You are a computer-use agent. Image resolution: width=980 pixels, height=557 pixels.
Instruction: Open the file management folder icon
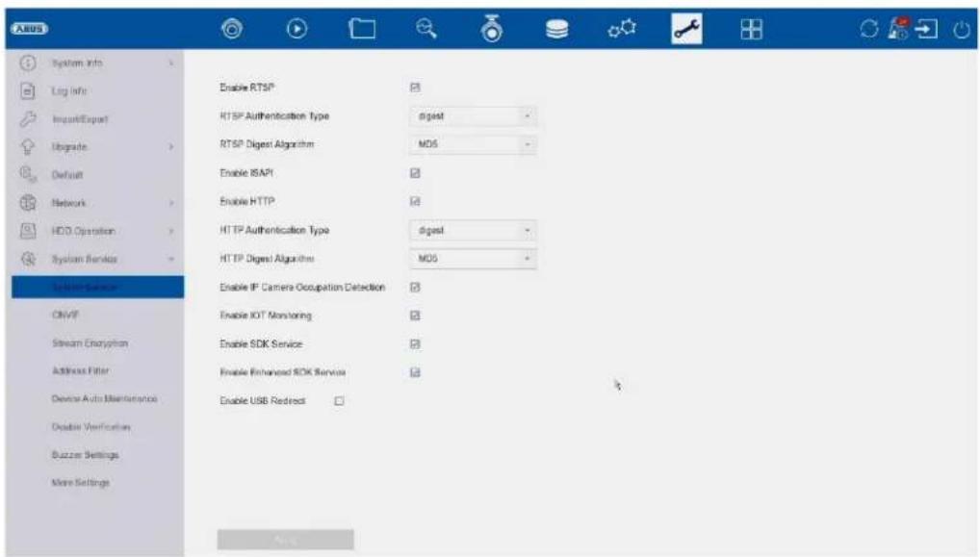tap(363, 29)
